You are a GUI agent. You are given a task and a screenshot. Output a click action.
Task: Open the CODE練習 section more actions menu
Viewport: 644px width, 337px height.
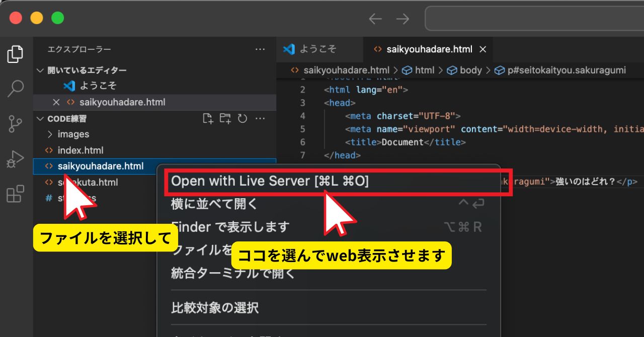[260, 119]
